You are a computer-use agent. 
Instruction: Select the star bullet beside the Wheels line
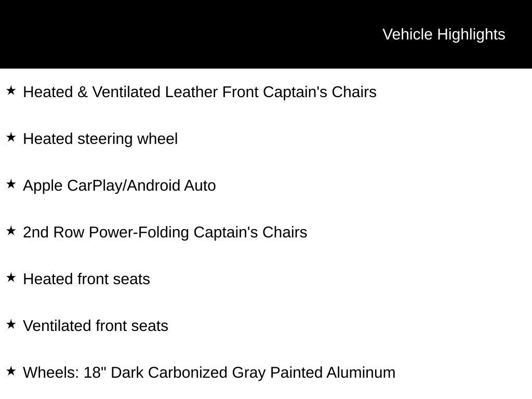(11, 371)
